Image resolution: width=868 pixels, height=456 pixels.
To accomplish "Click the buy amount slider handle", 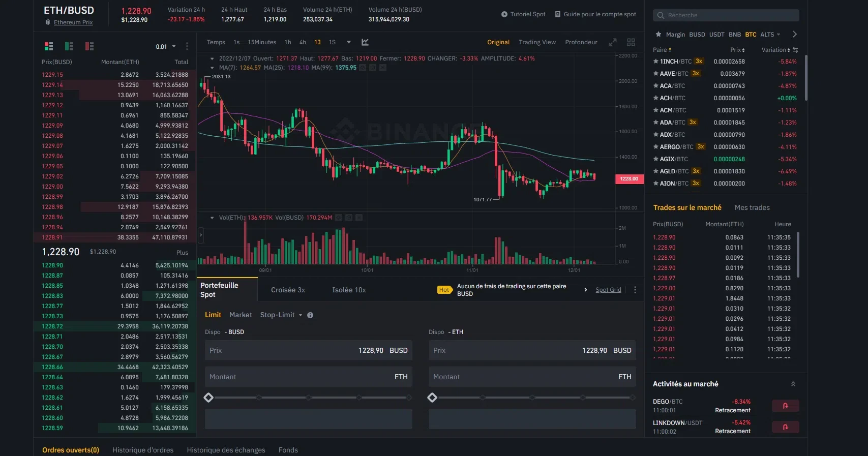I will click(208, 398).
